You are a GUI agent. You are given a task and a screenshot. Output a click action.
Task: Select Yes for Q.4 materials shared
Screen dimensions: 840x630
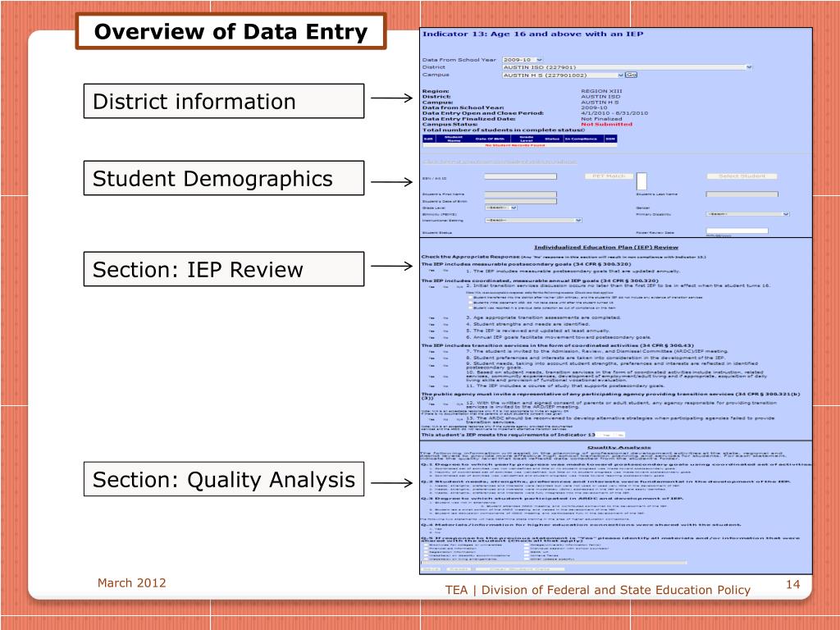438,529
